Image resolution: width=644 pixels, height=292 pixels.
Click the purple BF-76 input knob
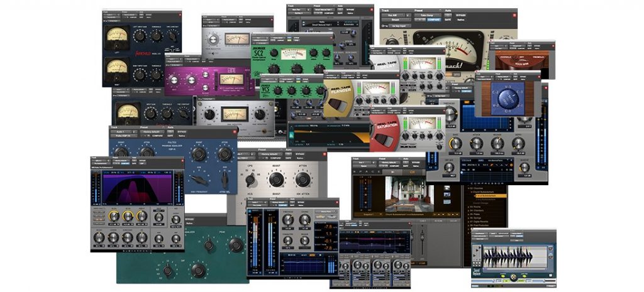174,80
